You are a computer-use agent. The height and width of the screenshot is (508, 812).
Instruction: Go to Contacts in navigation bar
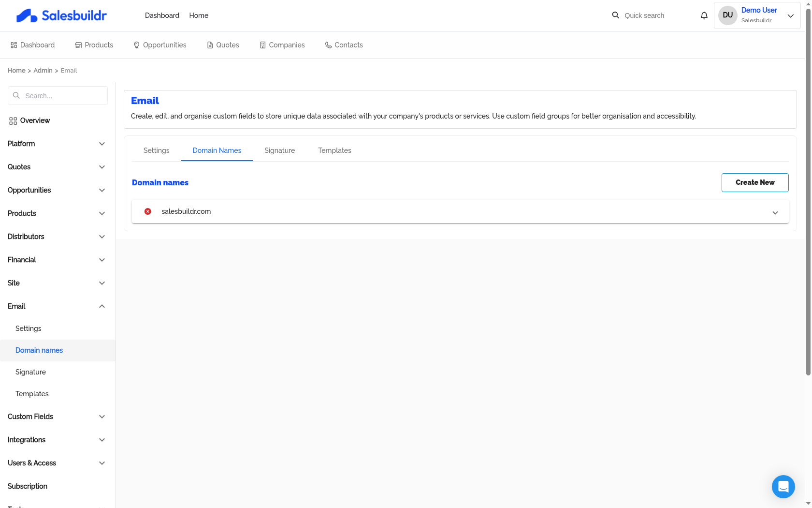click(344, 45)
